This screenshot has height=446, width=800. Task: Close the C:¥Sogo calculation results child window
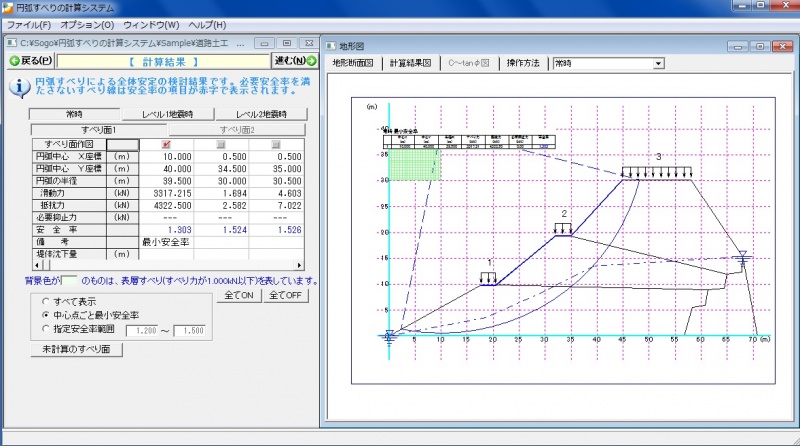pos(309,43)
